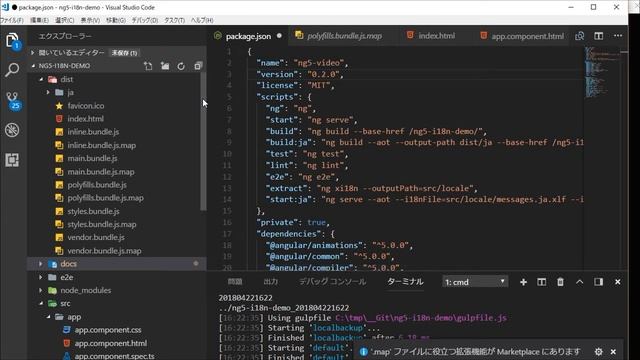Switch to package.json editor tab
This screenshot has width=640, height=360.
tap(248, 36)
